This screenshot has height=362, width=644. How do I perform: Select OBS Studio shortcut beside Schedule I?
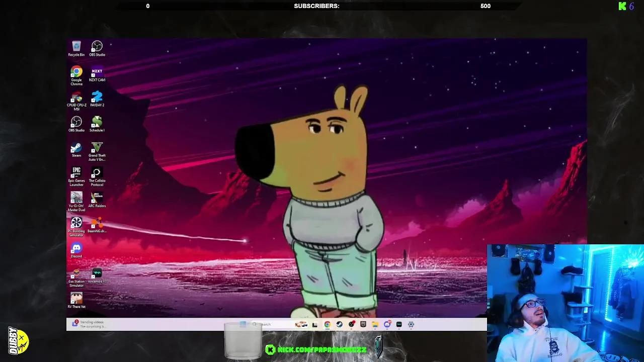[76, 124]
